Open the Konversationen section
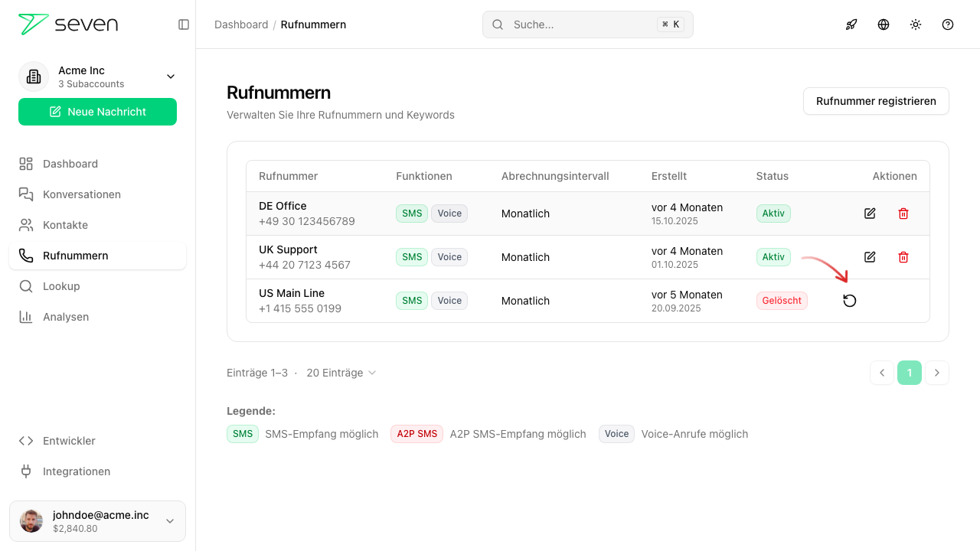Viewport: 980px width, 551px height. [82, 194]
